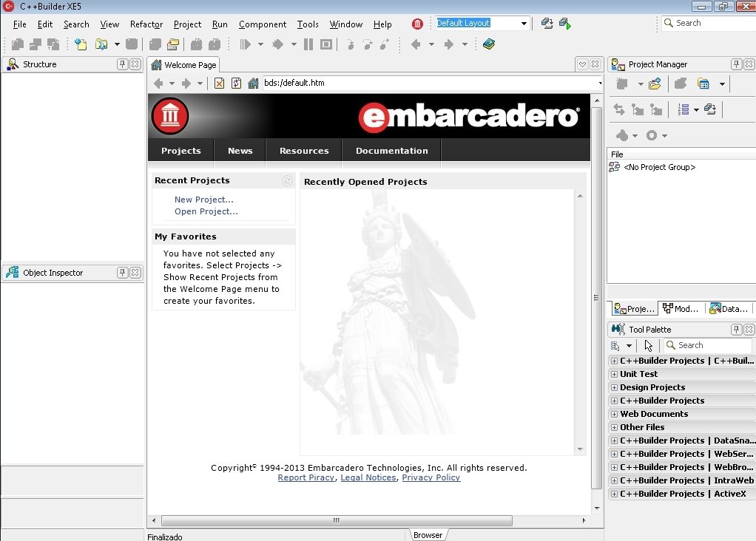This screenshot has height=541, width=756.
Task: Go back using the Welcome Page back arrow
Action: click(x=158, y=84)
